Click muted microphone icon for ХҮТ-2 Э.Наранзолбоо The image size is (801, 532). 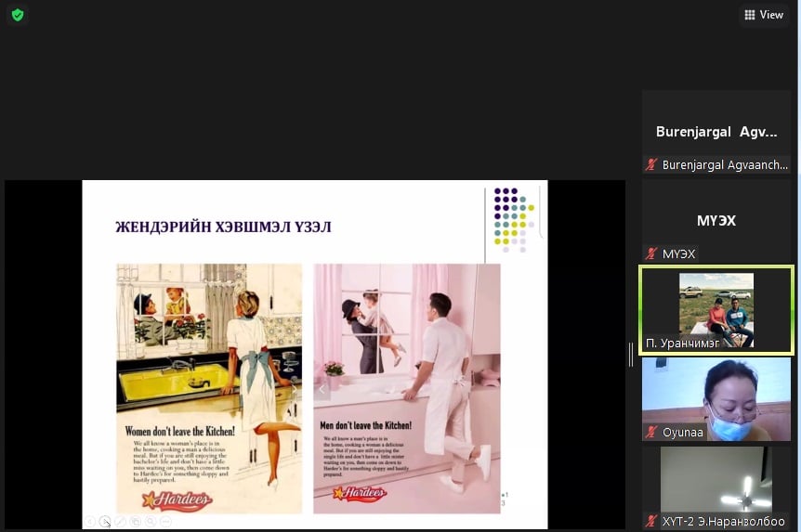[x=650, y=521]
